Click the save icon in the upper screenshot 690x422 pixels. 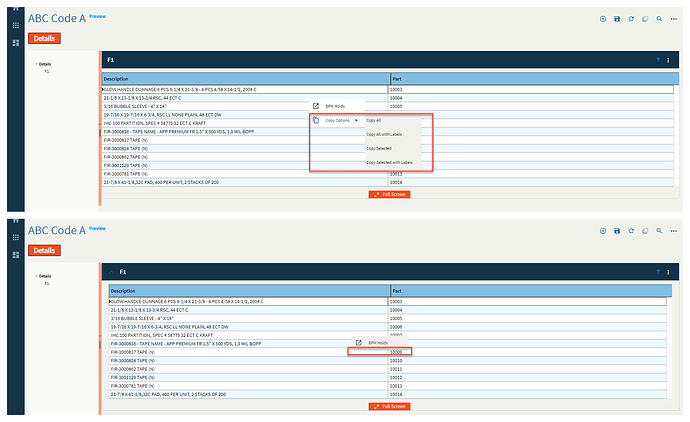[x=617, y=19]
